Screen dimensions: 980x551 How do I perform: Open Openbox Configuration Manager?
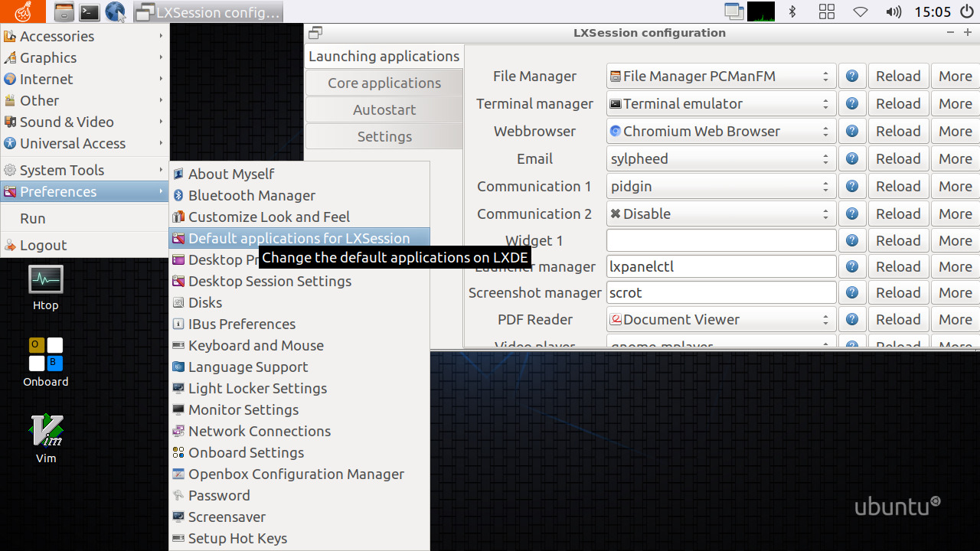pyautogui.click(x=299, y=474)
